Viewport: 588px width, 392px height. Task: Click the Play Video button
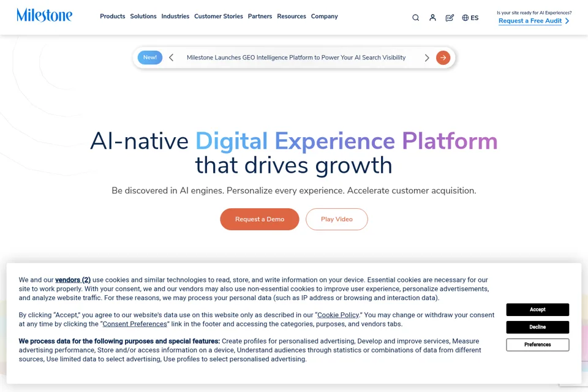pos(337,219)
